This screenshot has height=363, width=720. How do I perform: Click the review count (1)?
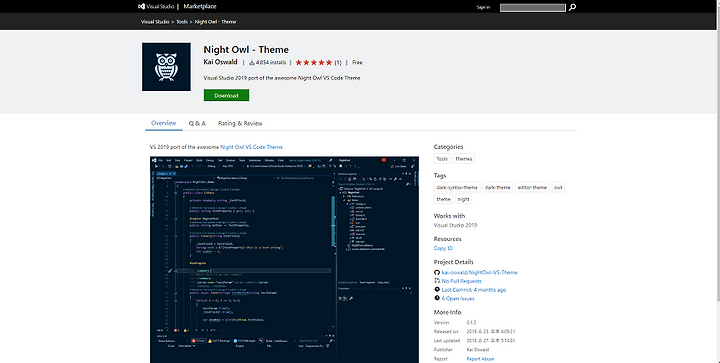[338, 62]
